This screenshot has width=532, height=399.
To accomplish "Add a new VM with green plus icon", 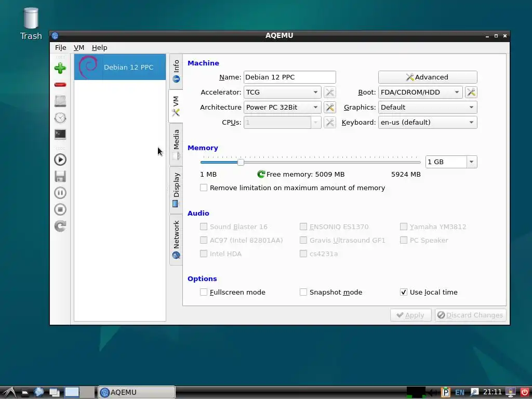I will point(60,68).
